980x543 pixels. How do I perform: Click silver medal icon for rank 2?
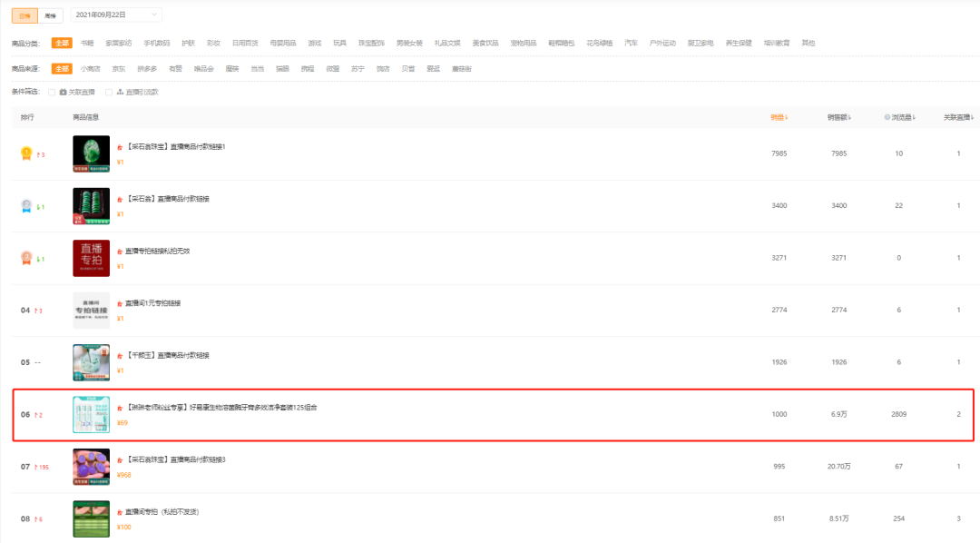click(26, 206)
